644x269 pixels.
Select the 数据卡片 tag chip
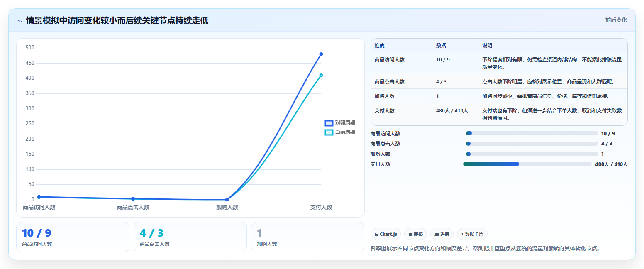(x=472, y=234)
